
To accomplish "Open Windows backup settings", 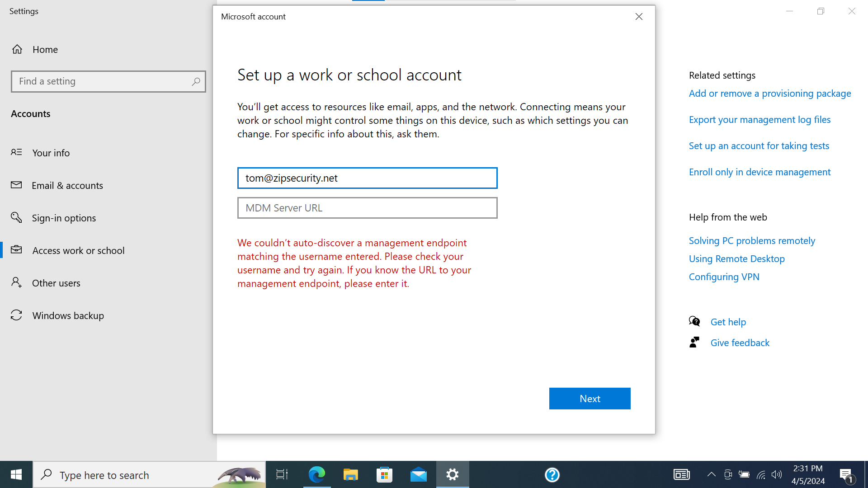I will (68, 315).
